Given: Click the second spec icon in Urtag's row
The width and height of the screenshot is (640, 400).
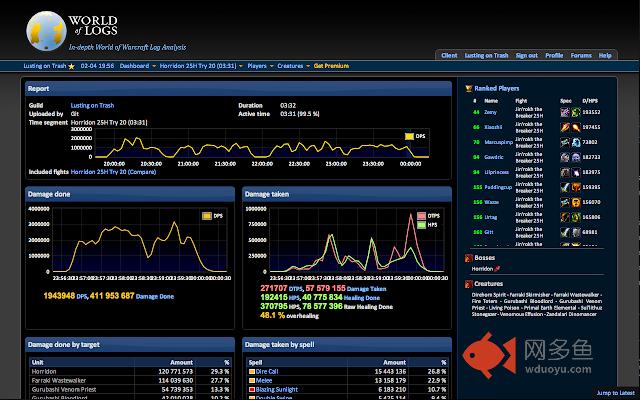Looking at the screenshot, I should 576,217.
